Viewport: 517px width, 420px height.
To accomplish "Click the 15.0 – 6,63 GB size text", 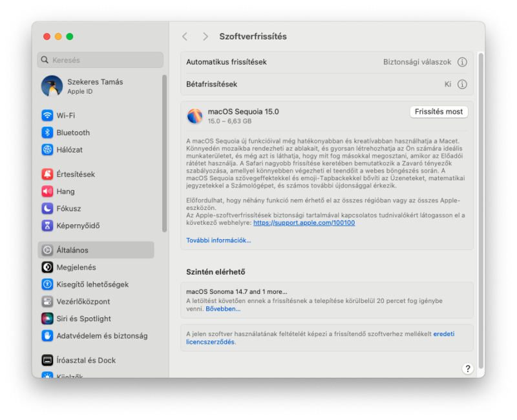I will pos(230,121).
